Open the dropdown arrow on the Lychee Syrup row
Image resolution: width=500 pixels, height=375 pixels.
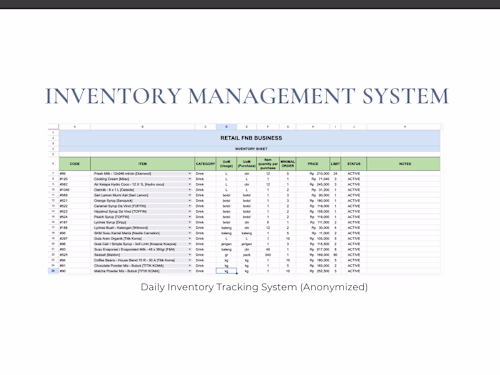[x=190, y=222]
